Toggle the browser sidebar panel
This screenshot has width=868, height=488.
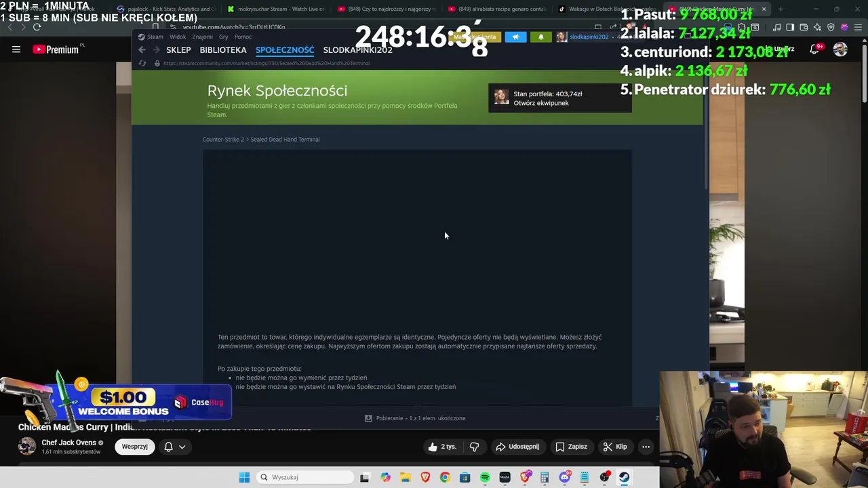pos(790,27)
